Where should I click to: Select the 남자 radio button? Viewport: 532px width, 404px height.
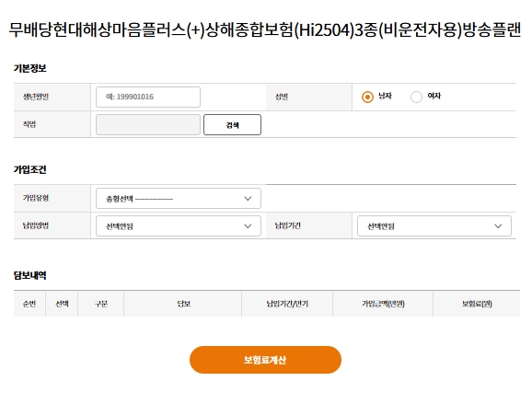(367, 97)
